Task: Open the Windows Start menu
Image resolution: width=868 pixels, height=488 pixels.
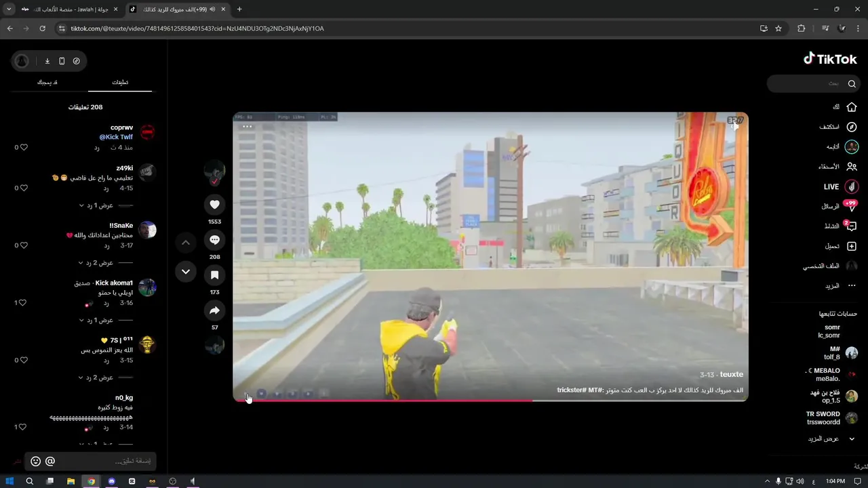Action: 9,481
